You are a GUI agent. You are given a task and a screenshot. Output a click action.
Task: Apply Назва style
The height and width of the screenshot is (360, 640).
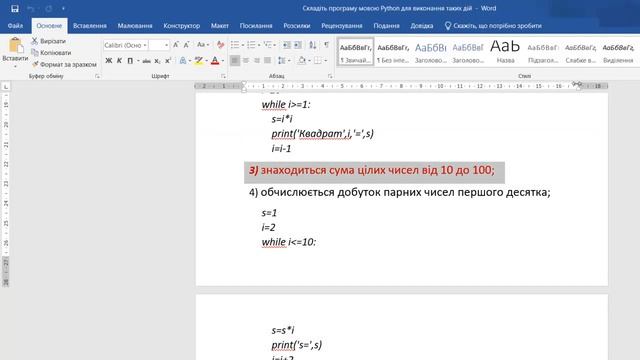(x=505, y=52)
